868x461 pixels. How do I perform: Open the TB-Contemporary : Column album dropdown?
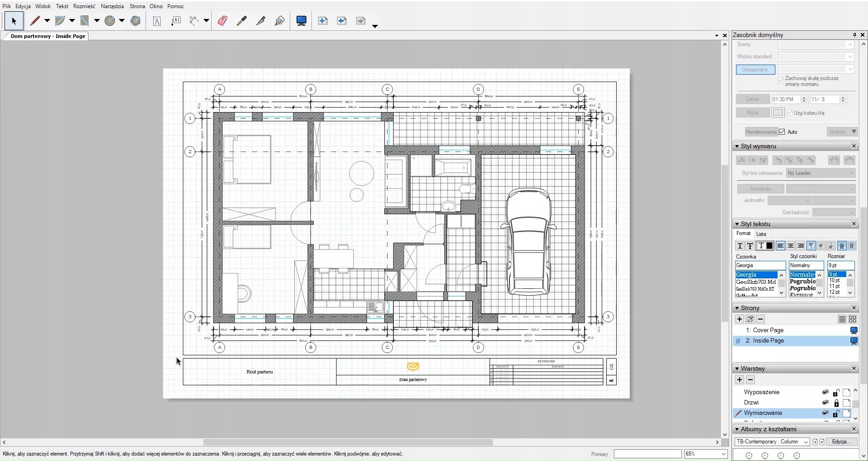pos(806,442)
